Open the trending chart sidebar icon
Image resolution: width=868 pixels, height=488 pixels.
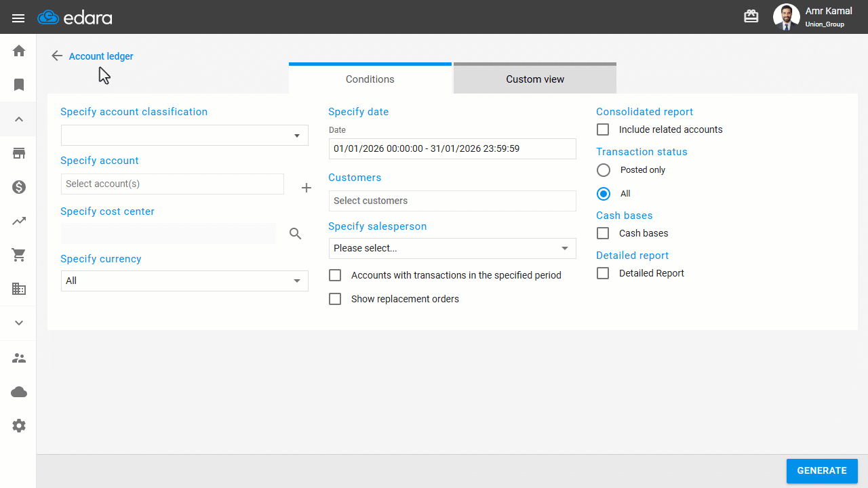(19, 221)
